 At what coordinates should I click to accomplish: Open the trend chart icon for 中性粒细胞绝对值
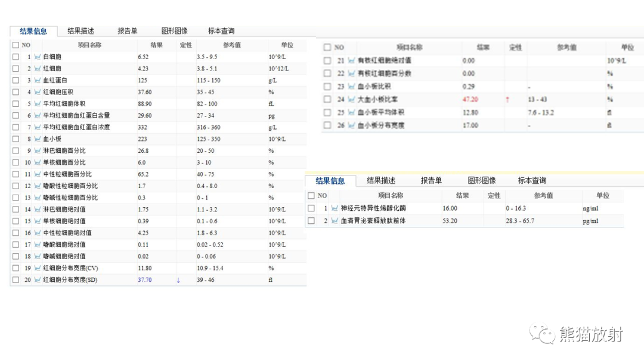click(38, 233)
